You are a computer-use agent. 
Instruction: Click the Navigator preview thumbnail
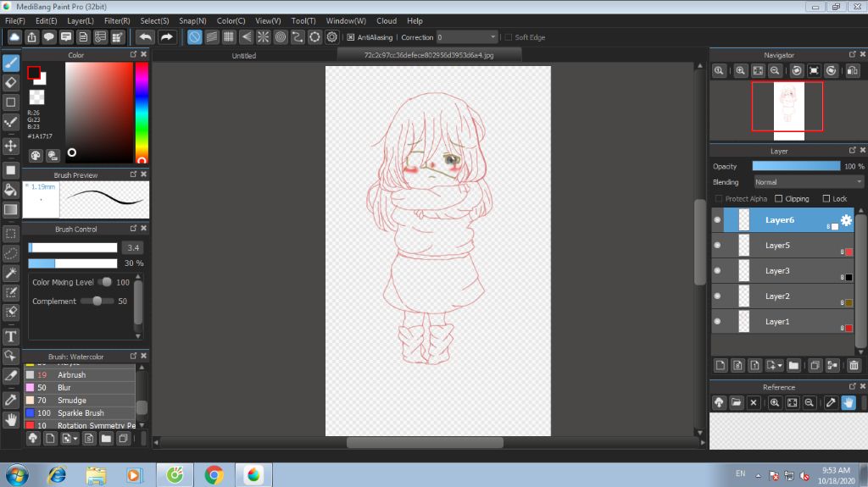click(x=787, y=110)
